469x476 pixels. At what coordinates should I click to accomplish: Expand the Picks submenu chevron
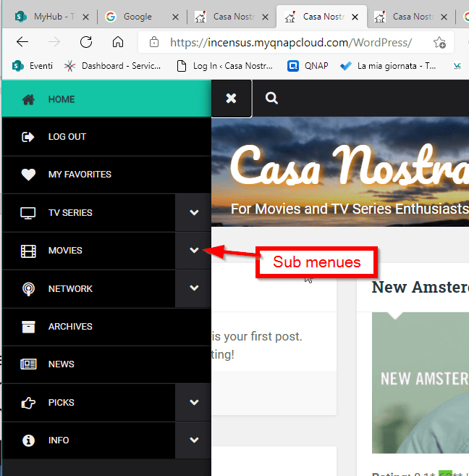pos(194,402)
